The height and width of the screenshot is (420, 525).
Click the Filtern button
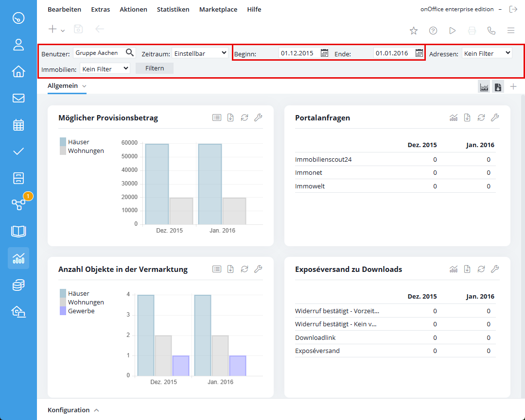[155, 68]
